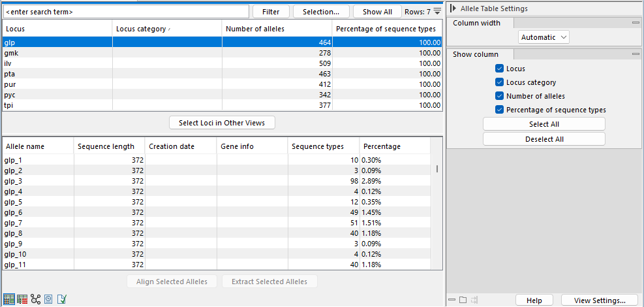644x307 pixels.
Task: Click the 509 alleles cell for ilv
Action: [277, 63]
